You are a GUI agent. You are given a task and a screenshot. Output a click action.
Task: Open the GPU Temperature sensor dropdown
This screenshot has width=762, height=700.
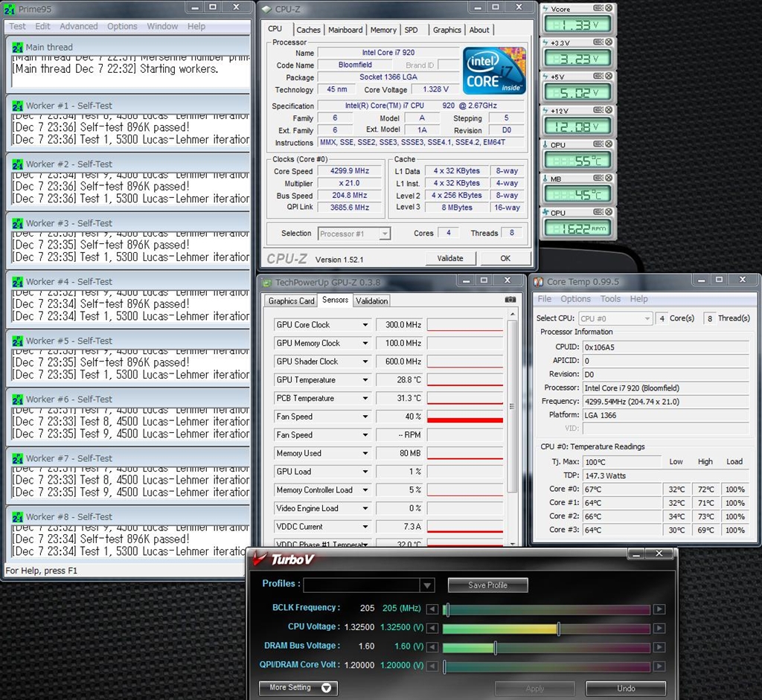tap(365, 380)
